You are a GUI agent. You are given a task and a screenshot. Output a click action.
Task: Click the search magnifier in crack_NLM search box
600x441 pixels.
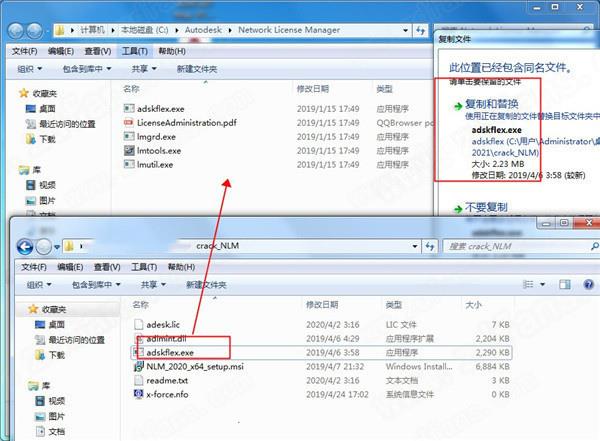(594, 246)
